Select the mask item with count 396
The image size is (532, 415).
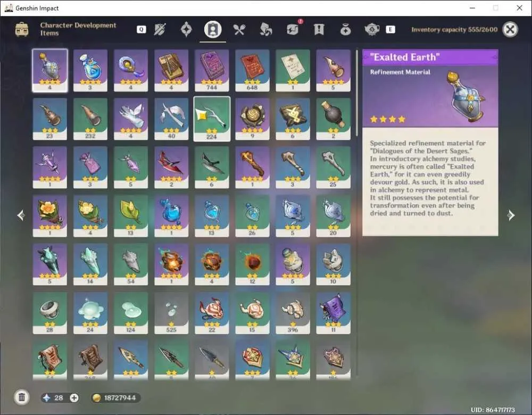pyautogui.click(x=293, y=313)
